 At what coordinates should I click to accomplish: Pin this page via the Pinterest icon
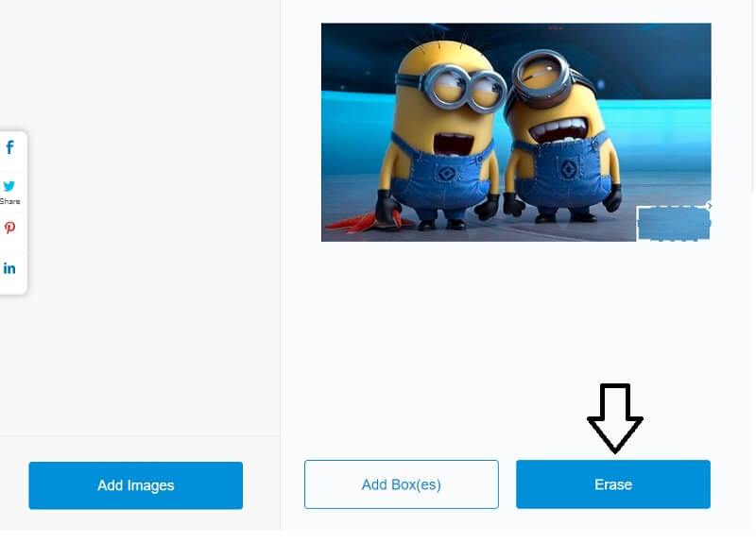coord(9,228)
